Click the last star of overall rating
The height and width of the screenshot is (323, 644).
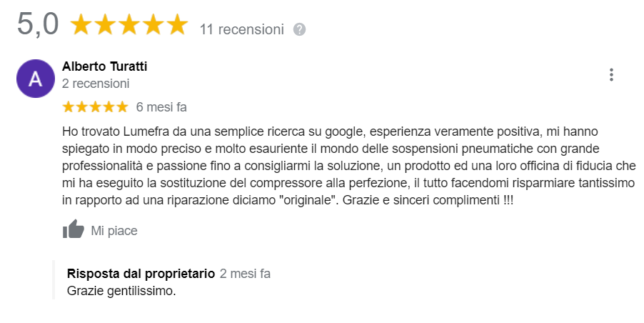point(176,25)
